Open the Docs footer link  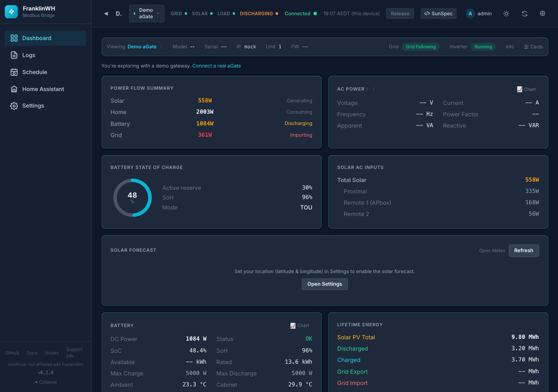tap(32, 353)
